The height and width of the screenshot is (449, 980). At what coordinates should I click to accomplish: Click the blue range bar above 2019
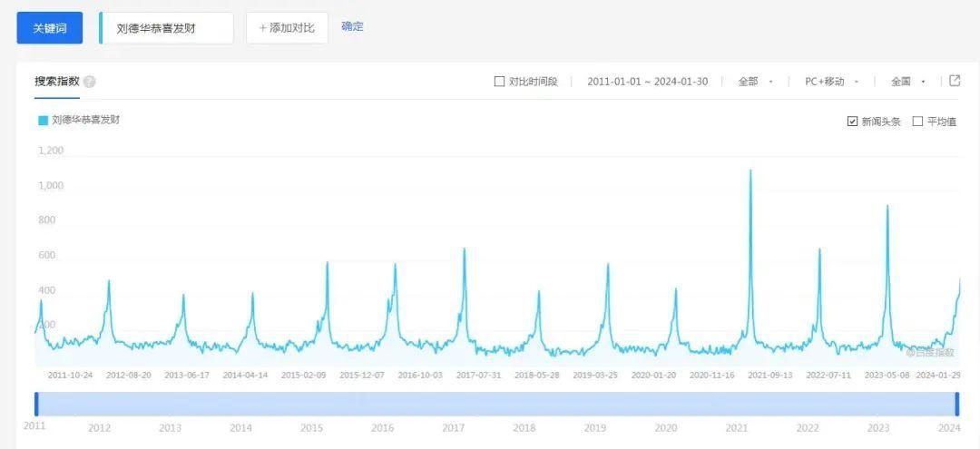(594, 404)
